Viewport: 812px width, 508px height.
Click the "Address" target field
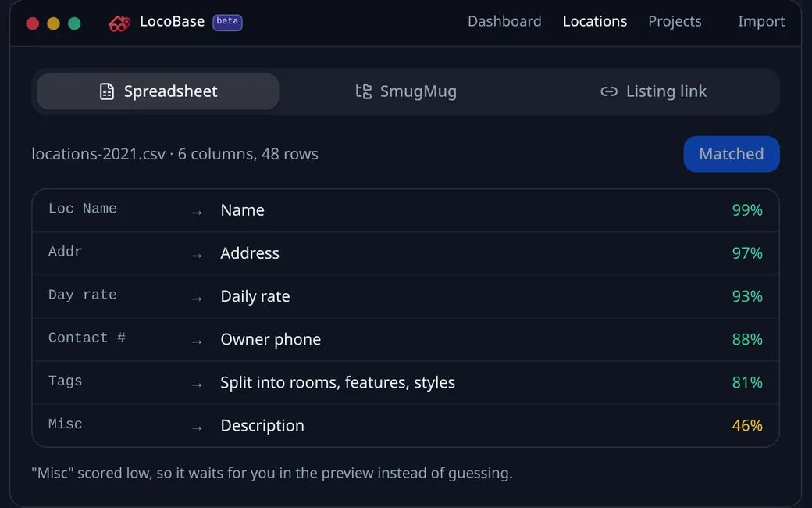pos(250,253)
